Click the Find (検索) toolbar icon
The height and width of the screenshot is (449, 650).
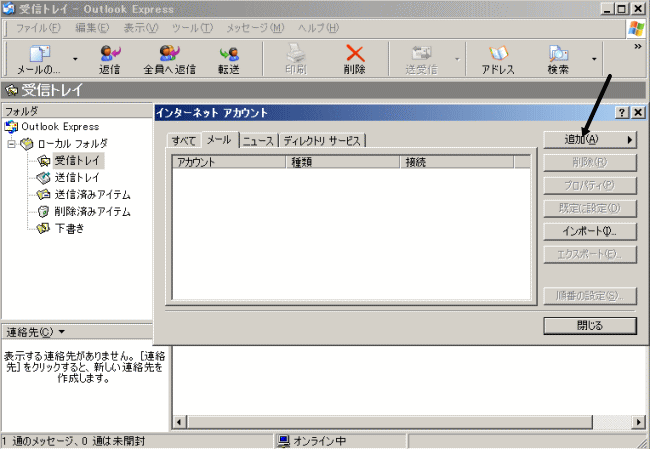(558, 54)
